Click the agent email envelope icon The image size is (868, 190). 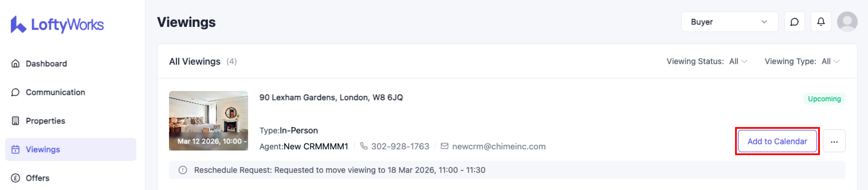[x=444, y=146]
